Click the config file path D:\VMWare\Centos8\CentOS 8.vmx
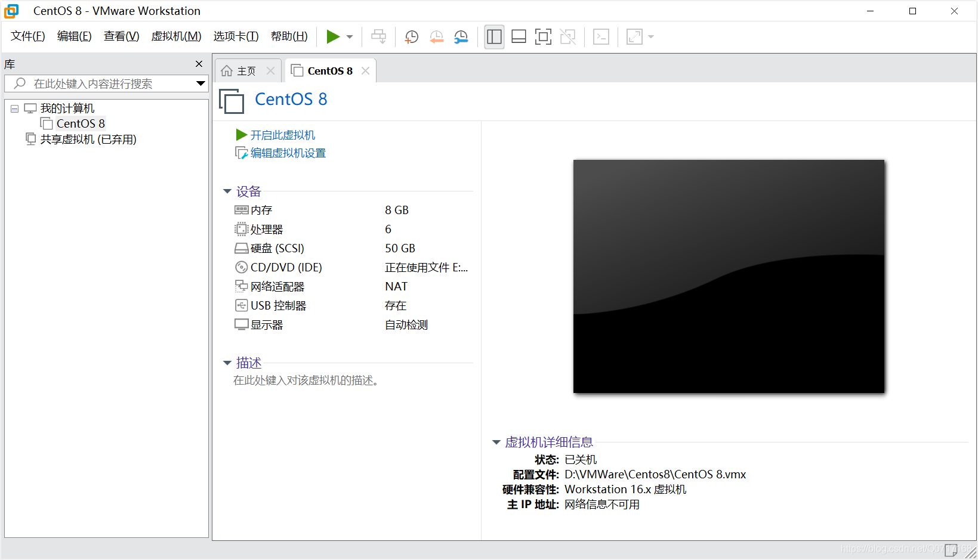This screenshot has height=560, width=978. click(655, 475)
